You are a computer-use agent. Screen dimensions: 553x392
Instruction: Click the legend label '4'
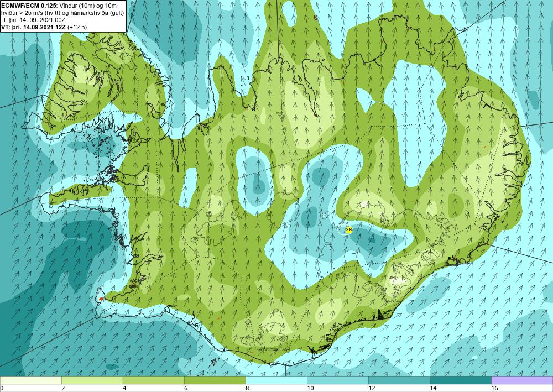pyautogui.click(x=124, y=388)
